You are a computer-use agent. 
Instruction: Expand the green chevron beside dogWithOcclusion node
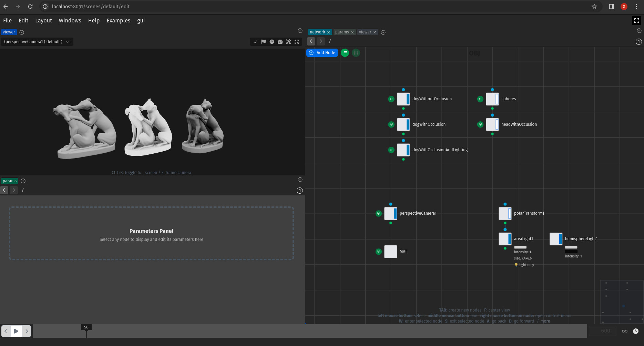click(391, 124)
